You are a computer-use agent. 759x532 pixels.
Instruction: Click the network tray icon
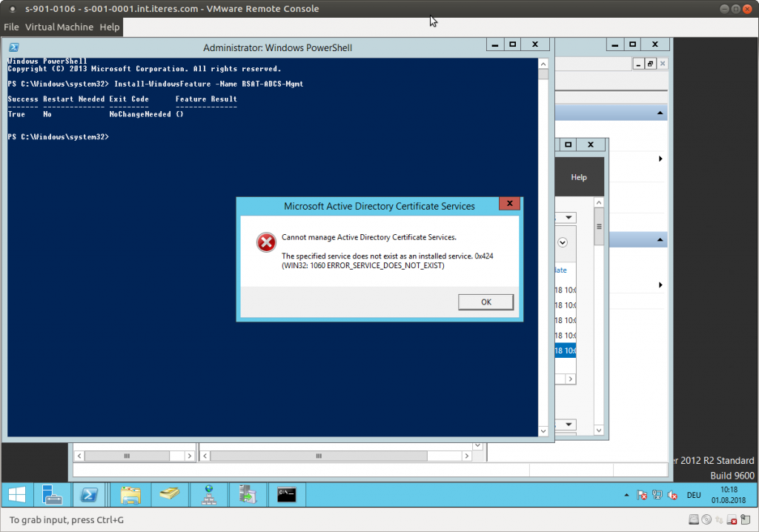click(657, 495)
